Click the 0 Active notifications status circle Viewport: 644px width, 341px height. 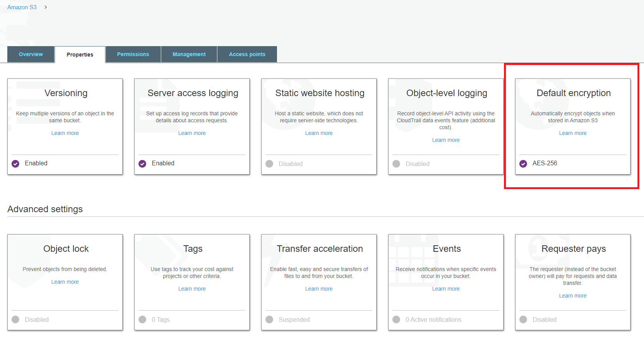(x=396, y=319)
